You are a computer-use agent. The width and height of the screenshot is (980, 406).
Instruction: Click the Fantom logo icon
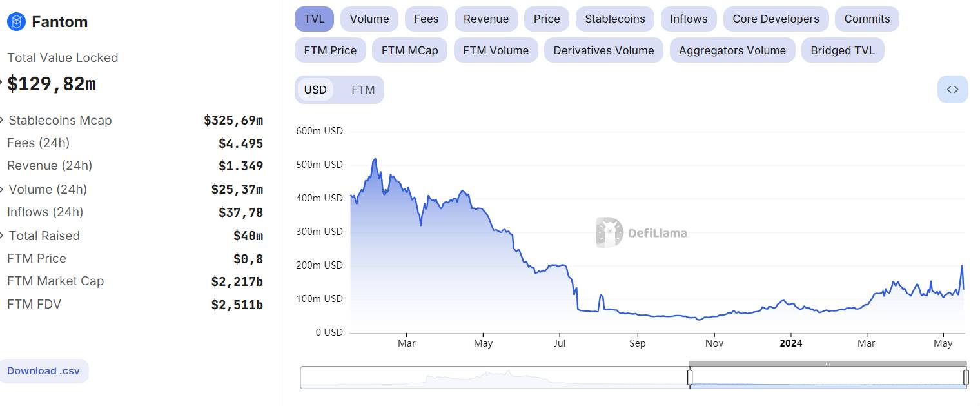[x=16, y=22]
